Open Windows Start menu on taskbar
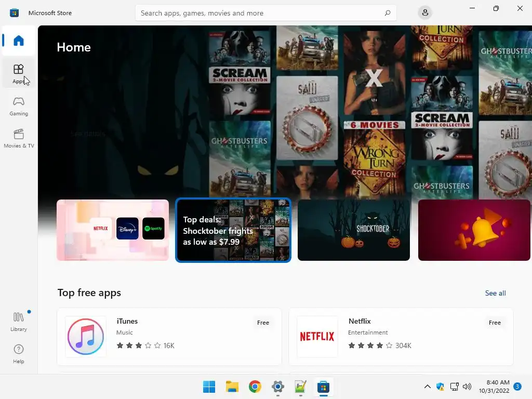Image resolution: width=532 pixels, height=399 pixels. click(x=209, y=387)
